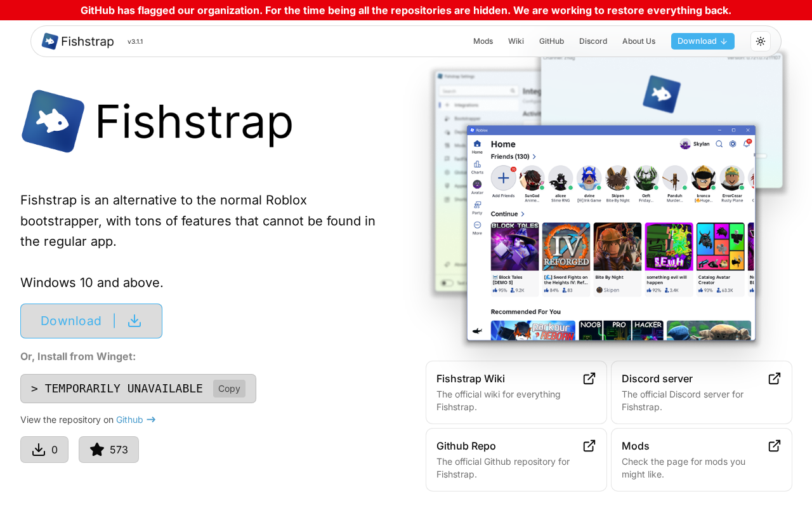Click the star count 573 badge
The height and width of the screenshot is (508, 812).
tap(108, 450)
